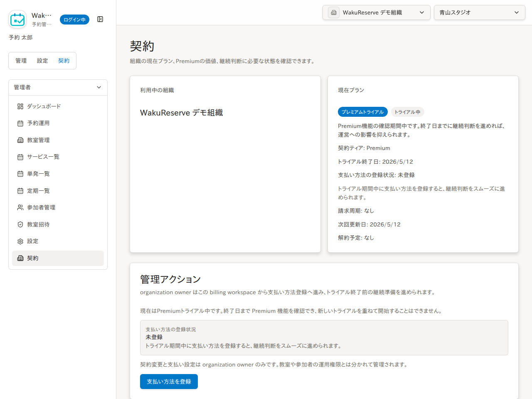This screenshot has width=532, height=399.
Task: Click the 契約 building icon in sidebar
Action: pyautogui.click(x=20, y=258)
